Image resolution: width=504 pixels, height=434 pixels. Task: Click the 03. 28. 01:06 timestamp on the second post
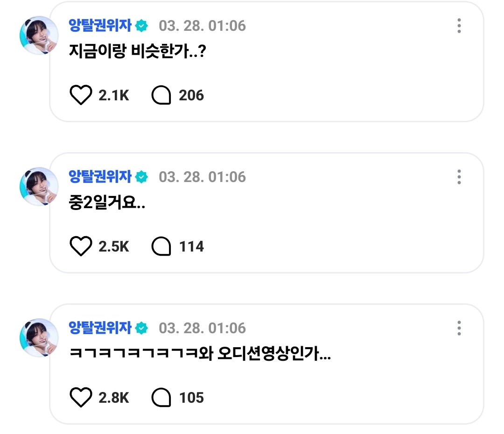(202, 177)
